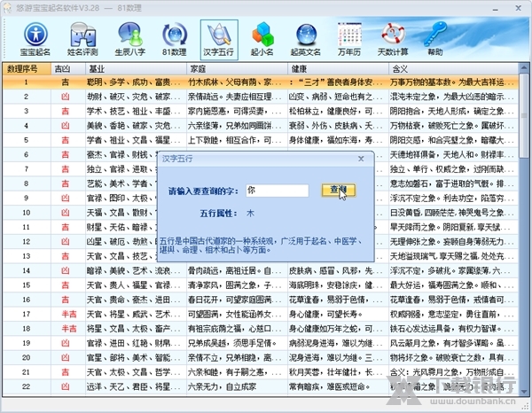This screenshot has width=532, height=413.
Task: Close the 汉字五行 dialog
Action: 361,159
